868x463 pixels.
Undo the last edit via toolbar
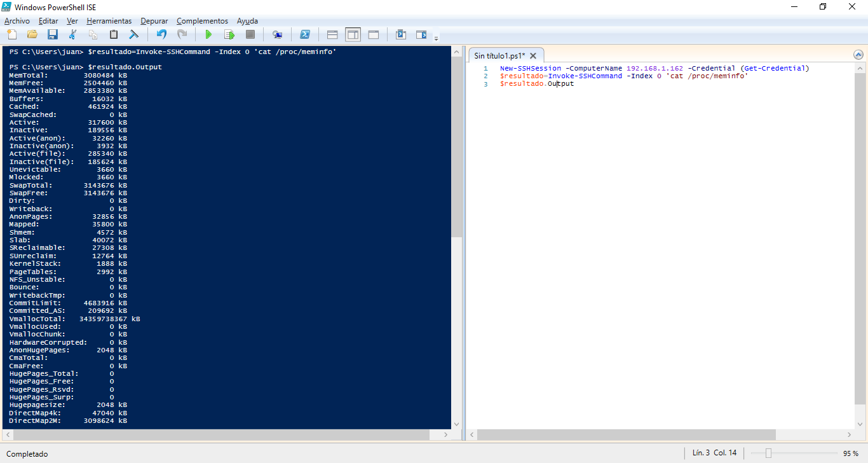coord(161,34)
